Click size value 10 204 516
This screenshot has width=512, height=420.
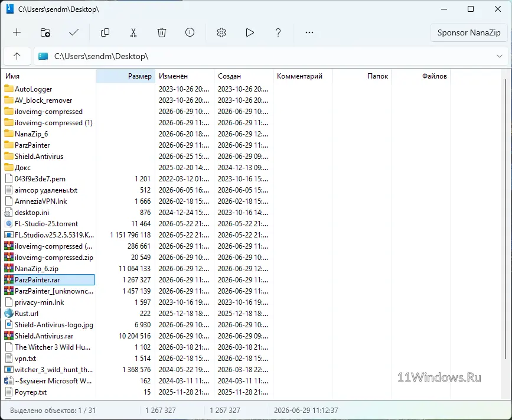tap(135, 336)
